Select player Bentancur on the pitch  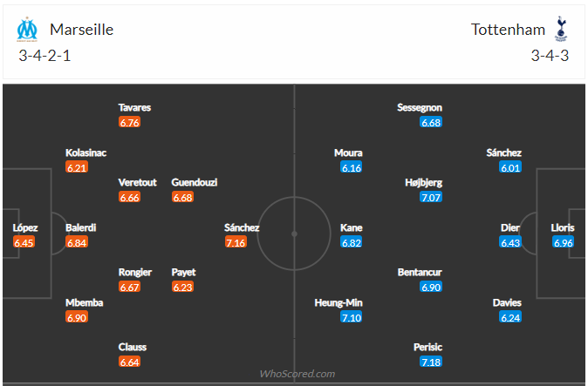[420, 272]
